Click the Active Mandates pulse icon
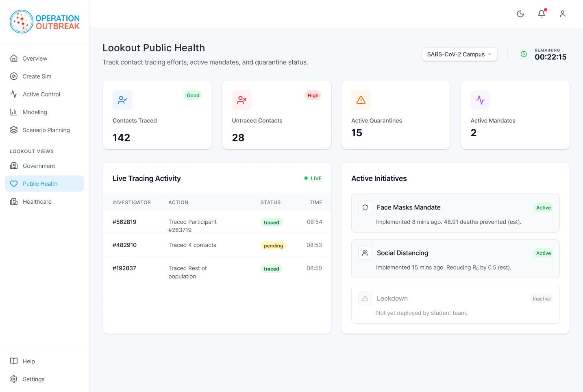 coord(480,100)
